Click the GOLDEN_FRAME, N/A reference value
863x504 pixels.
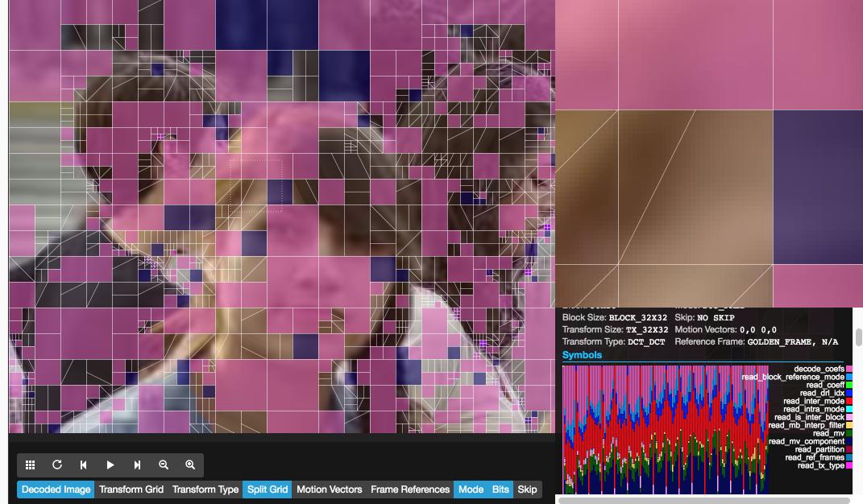(793, 341)
